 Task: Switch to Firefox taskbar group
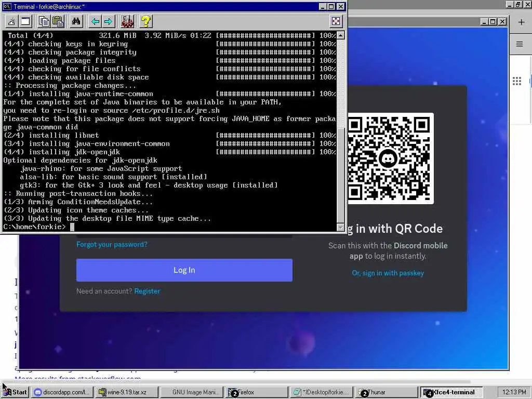point(257,392)
